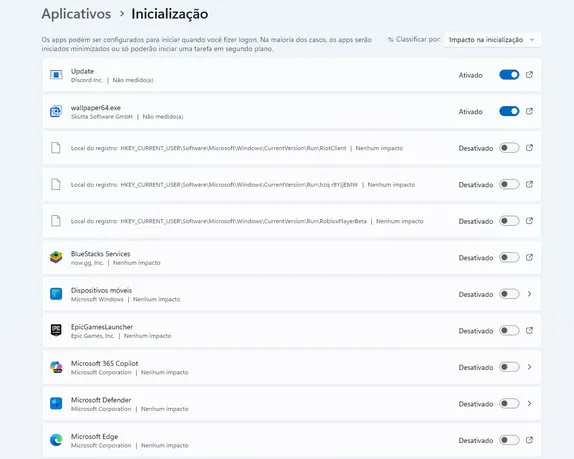Click 'now.gg, Inc.' publisher text
The image size is (574, 459).
coord(87,263)
